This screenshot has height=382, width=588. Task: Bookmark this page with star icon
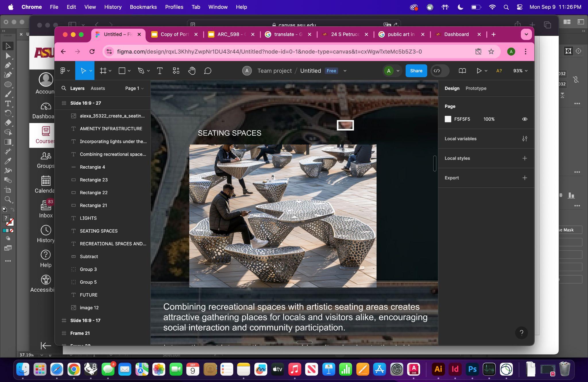coord(491,52)
